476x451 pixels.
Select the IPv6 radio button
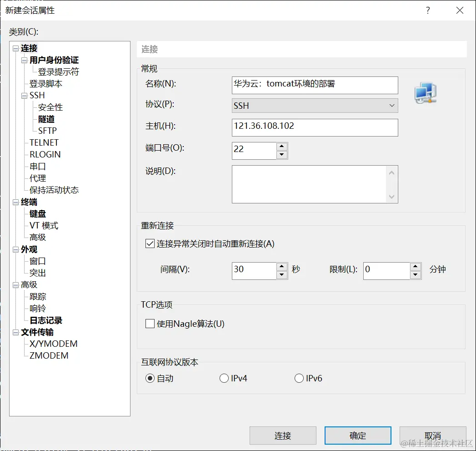[299, 378]
